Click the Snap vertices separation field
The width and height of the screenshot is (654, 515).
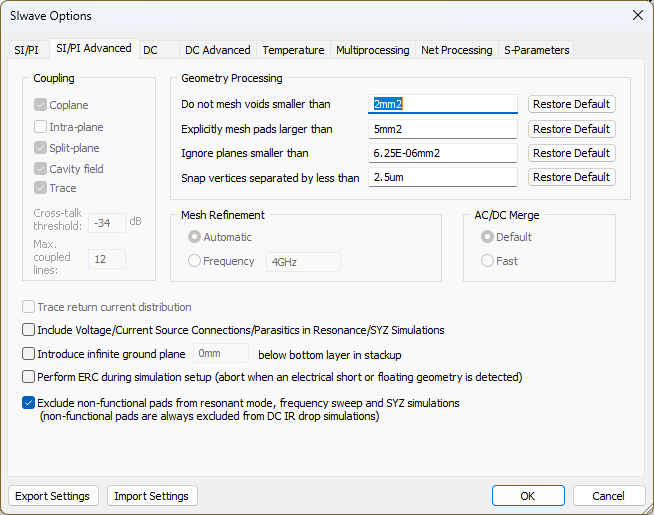[x=442, y=177]
